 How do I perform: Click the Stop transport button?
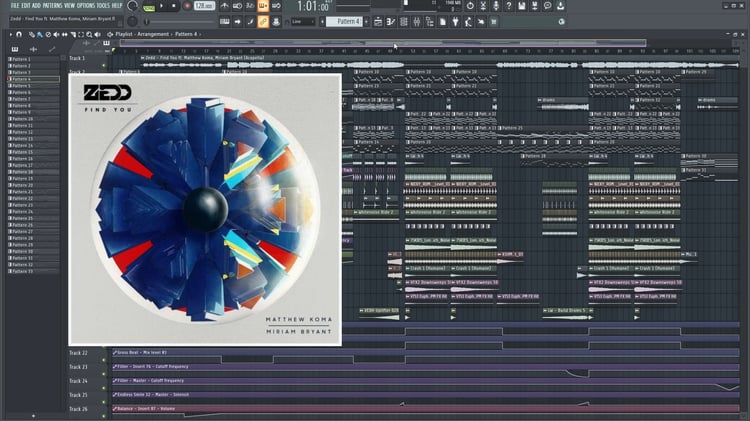[x=174, y=6]
